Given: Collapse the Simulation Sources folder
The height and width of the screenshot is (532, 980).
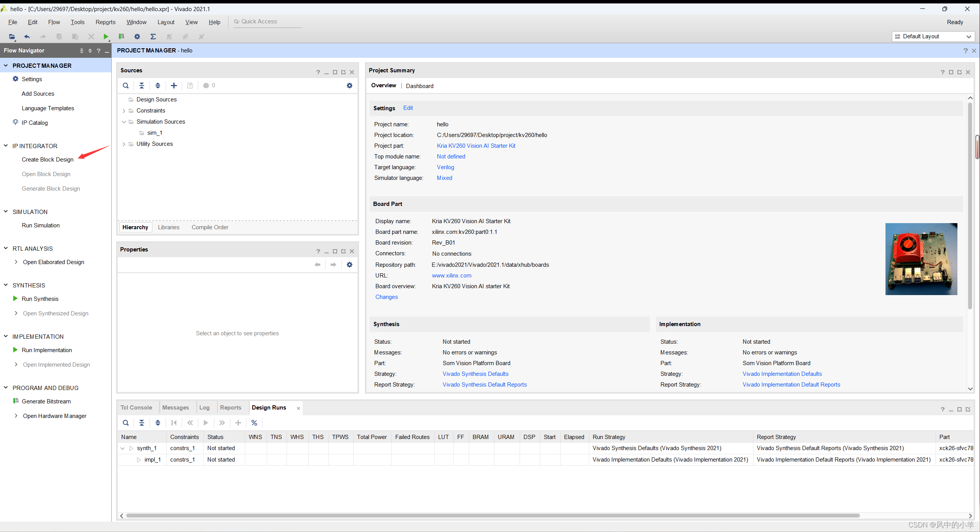Looking at the screenshot, I should click(124, 122).
